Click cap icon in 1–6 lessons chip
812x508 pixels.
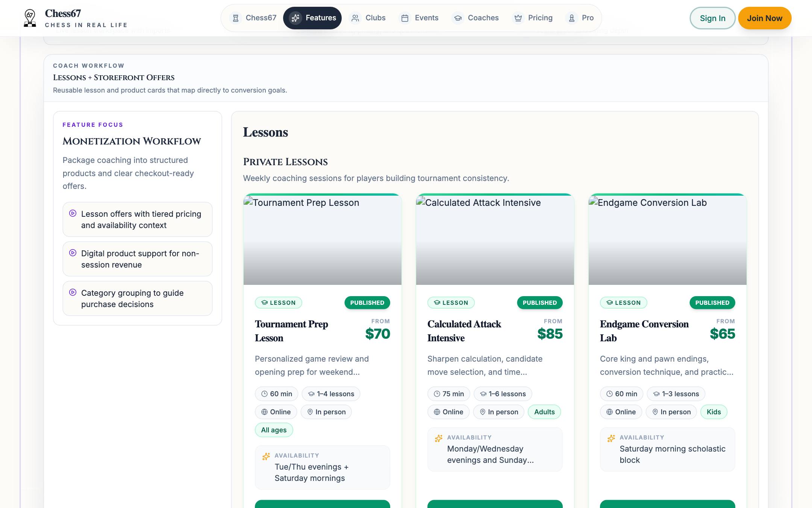tap(483, 394)
